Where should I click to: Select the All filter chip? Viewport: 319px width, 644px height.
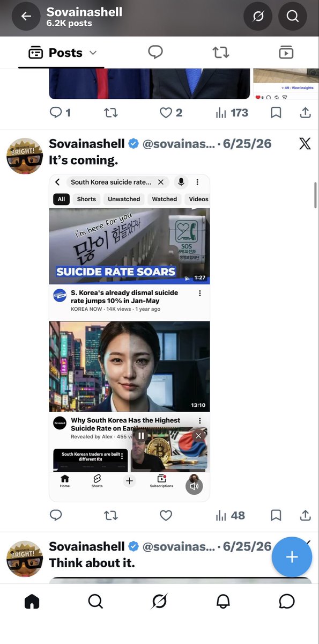pyautogui.click(x=61, y=199)
